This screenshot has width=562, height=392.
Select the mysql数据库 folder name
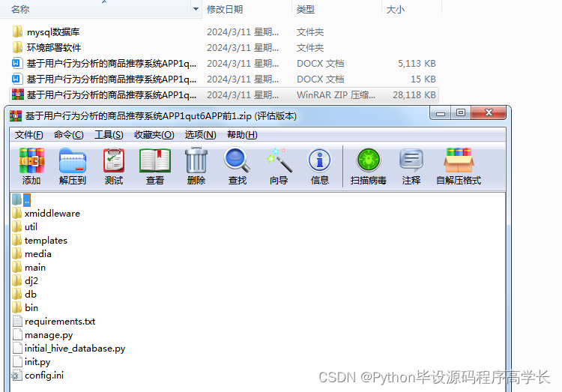53,32
